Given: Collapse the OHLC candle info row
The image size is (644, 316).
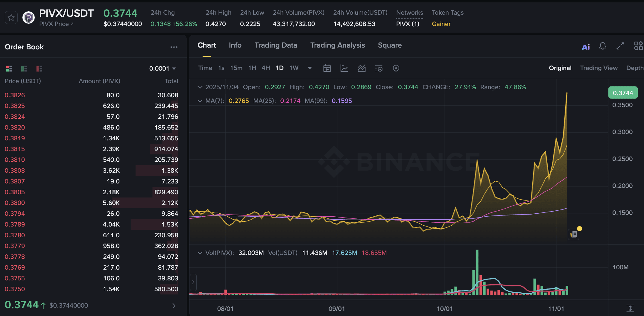Looking at the screenshot, I should [200, 87].
